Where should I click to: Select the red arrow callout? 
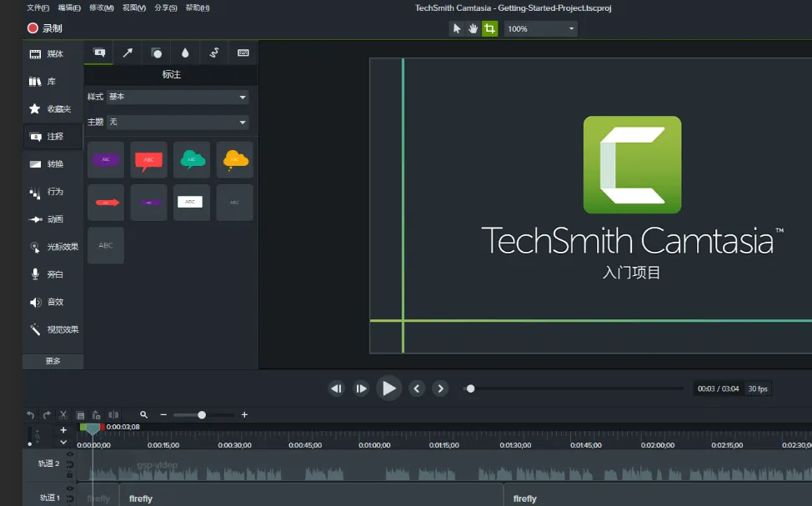tap(106, 203)
